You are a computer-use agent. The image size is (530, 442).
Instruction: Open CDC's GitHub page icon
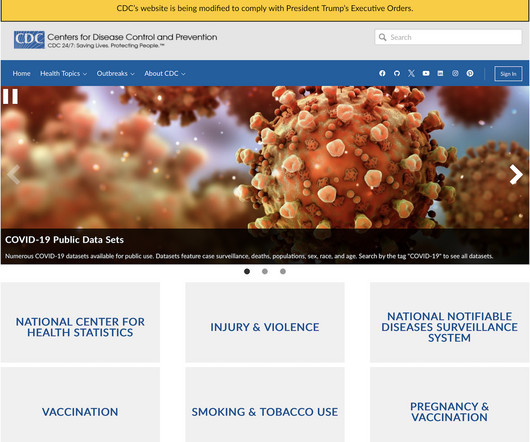(x=397, y=73)
